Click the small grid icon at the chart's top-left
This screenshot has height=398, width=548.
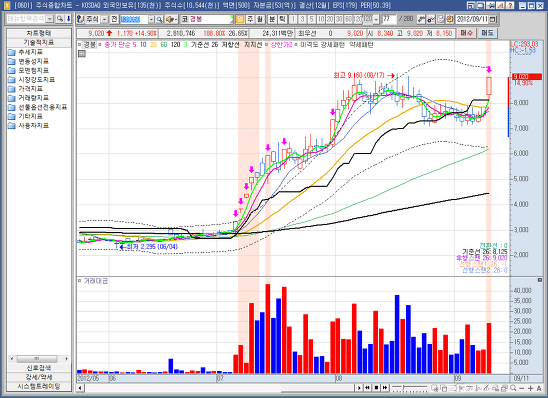(82, 53)
